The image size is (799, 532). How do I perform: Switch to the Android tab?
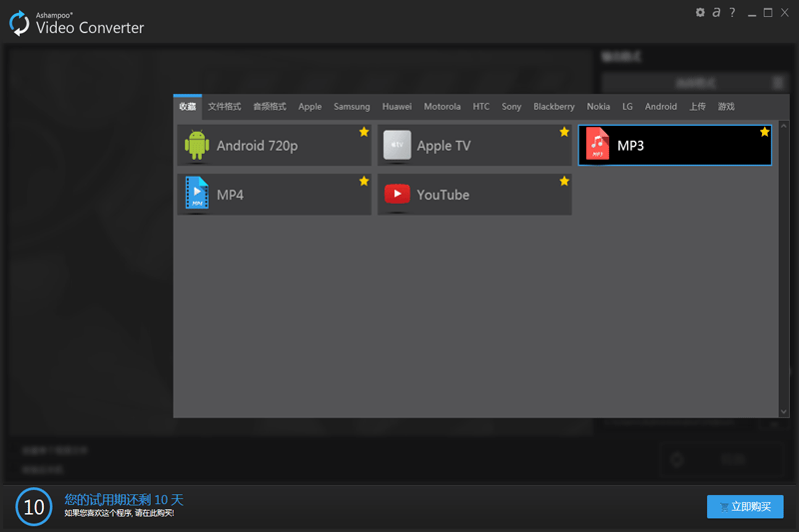[x=661, y=107]
